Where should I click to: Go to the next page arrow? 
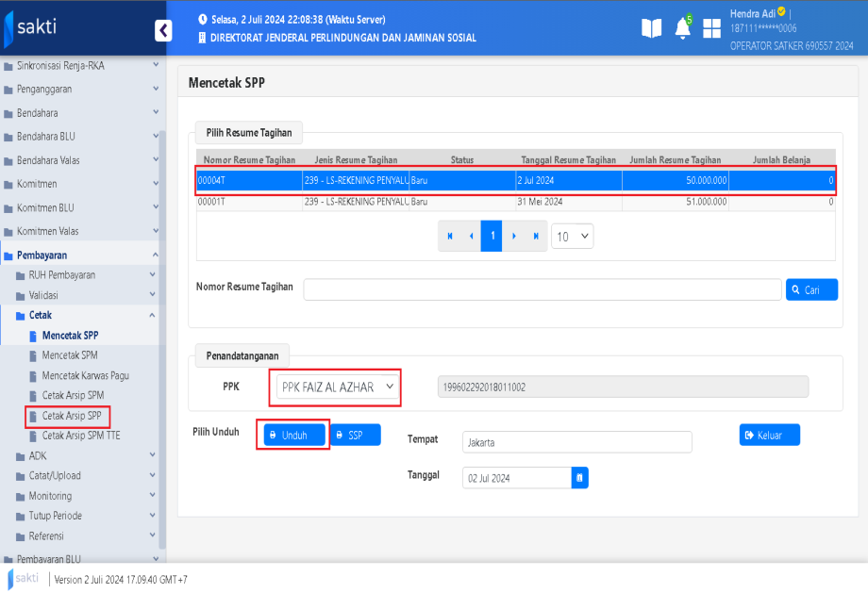pos(514,237)
